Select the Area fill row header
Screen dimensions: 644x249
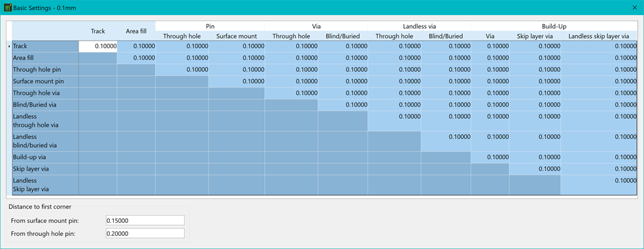click(45, 58)
